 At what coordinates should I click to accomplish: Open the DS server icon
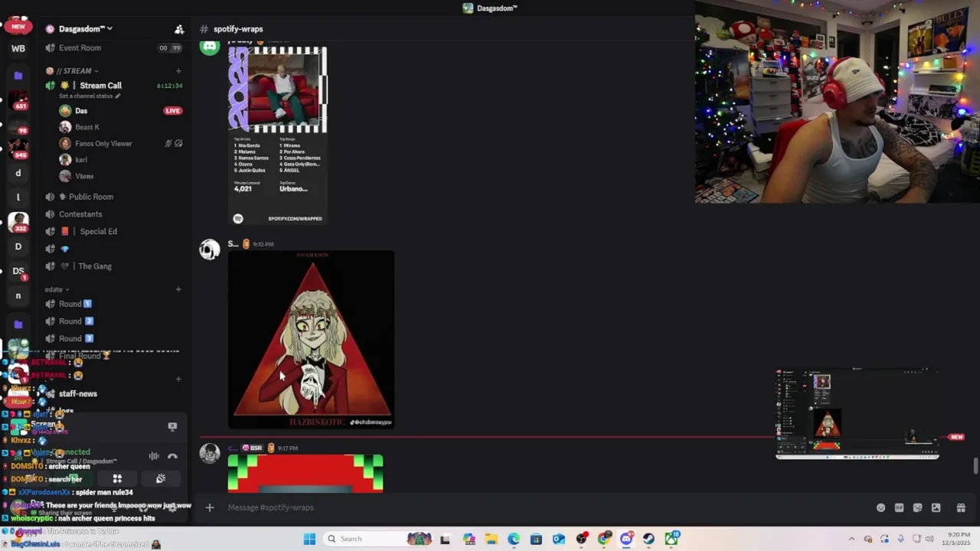tap(18, 271)
